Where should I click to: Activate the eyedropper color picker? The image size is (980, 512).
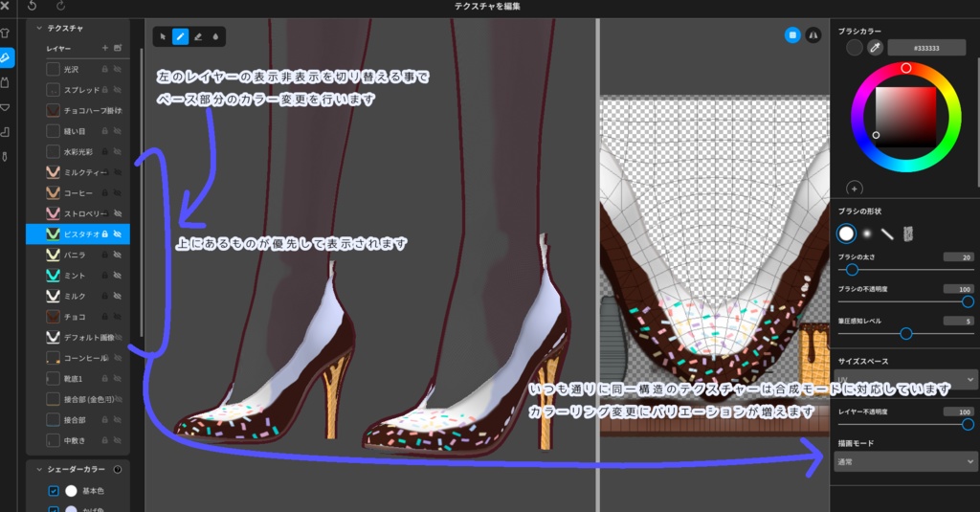[x=875, y=48]
